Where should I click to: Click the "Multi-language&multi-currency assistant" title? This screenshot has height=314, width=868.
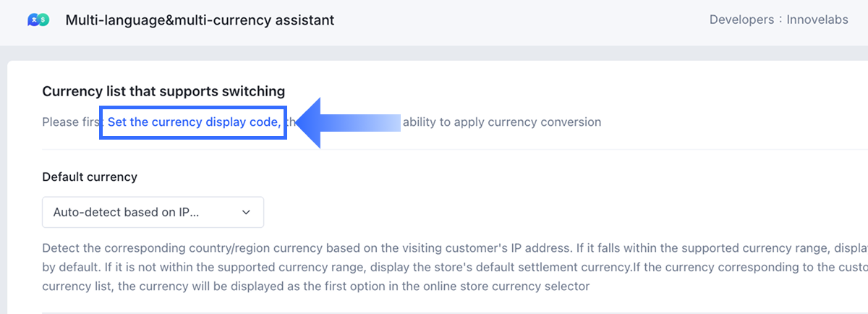click(200, 20)
